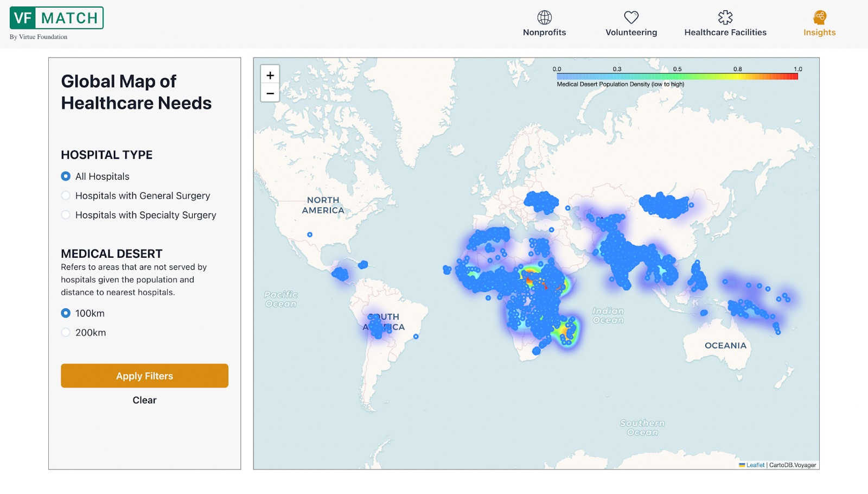Open Healthcare Facilities via the medical cross icon

[x=725, y=17]
